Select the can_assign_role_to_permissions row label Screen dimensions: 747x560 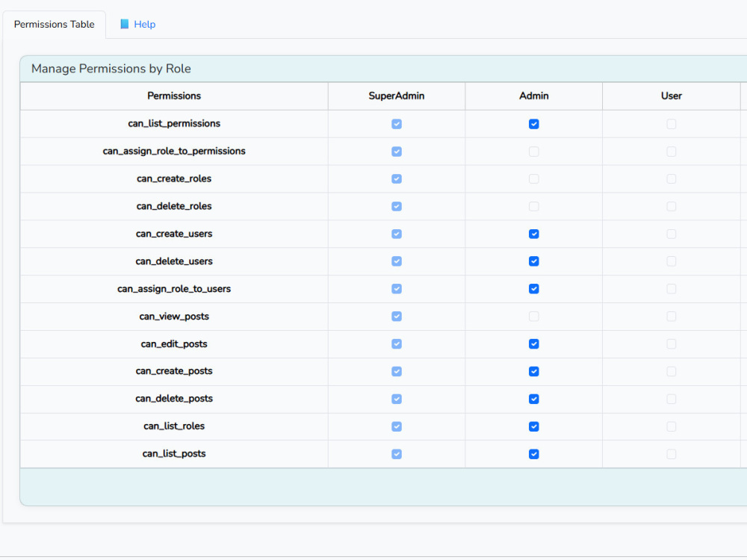[174, 152]
